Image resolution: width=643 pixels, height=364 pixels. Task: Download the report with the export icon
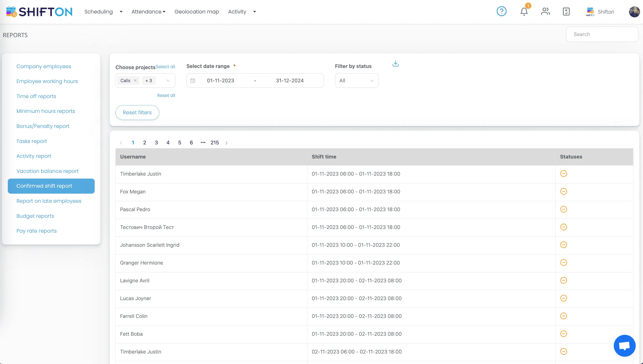pyautogui.click(x=395, y=63)
